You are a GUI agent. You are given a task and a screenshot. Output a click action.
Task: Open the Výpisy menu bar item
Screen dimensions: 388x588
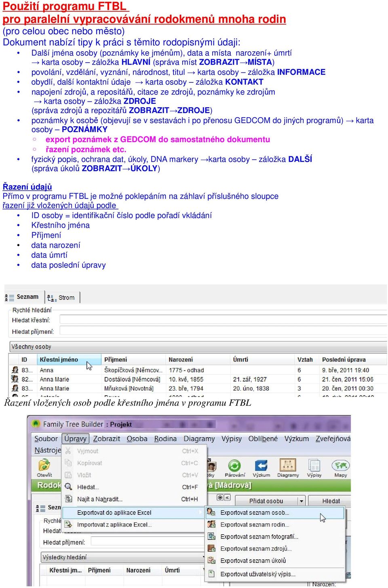pos(232,438)
